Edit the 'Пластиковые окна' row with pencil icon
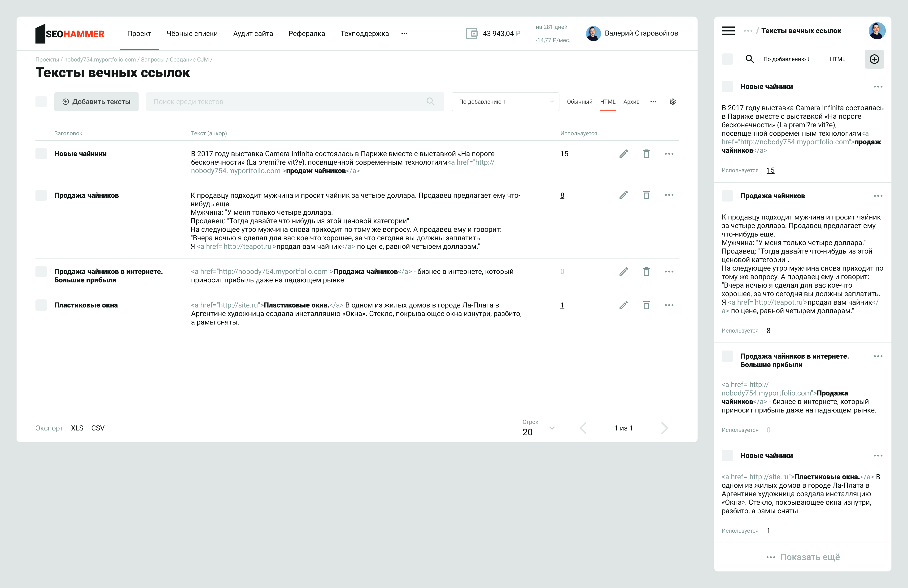 coord(623,305)
